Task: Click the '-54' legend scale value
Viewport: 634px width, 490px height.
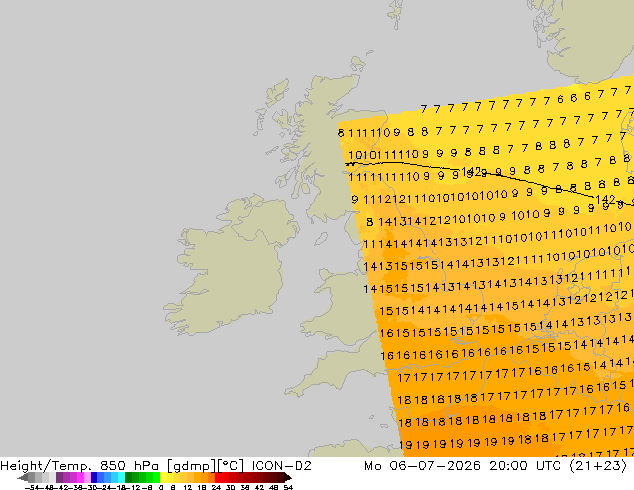Action: click(32, 487)
